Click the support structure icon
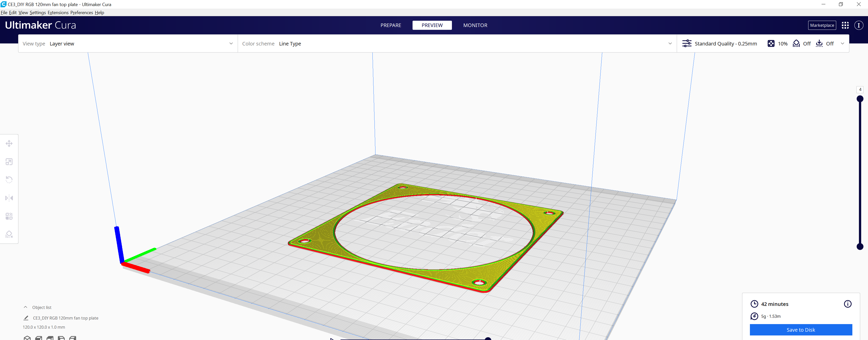The height and width of the screenshot is (340, 868). [x=796, y=43]
